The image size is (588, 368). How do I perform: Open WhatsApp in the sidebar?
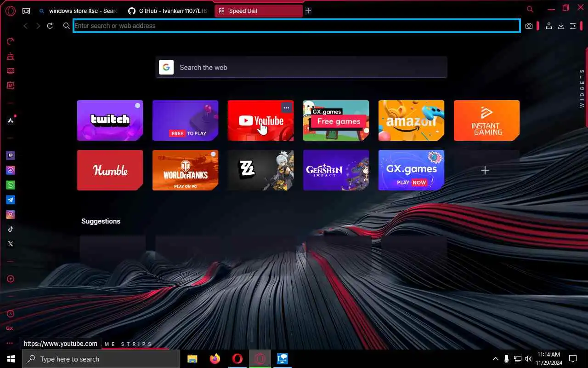pyautogui.click(x=11, y=185)
